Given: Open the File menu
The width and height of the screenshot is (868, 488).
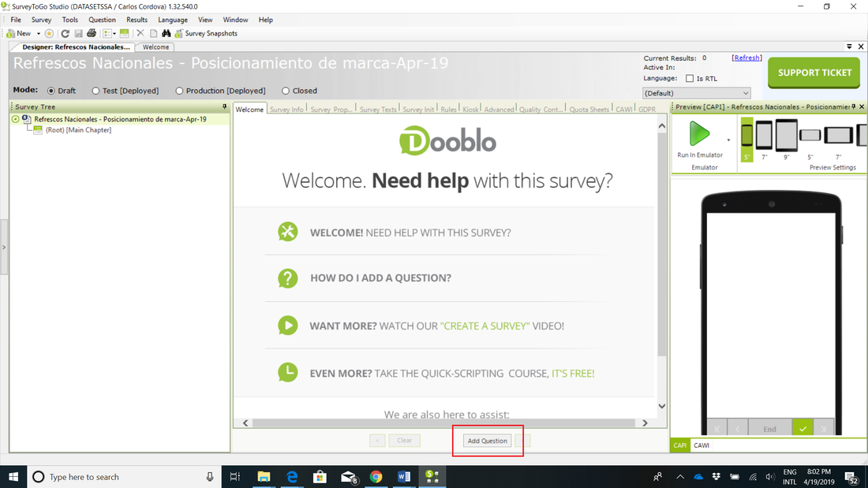Looking at the screenshot, I should [x=16, y=20].
